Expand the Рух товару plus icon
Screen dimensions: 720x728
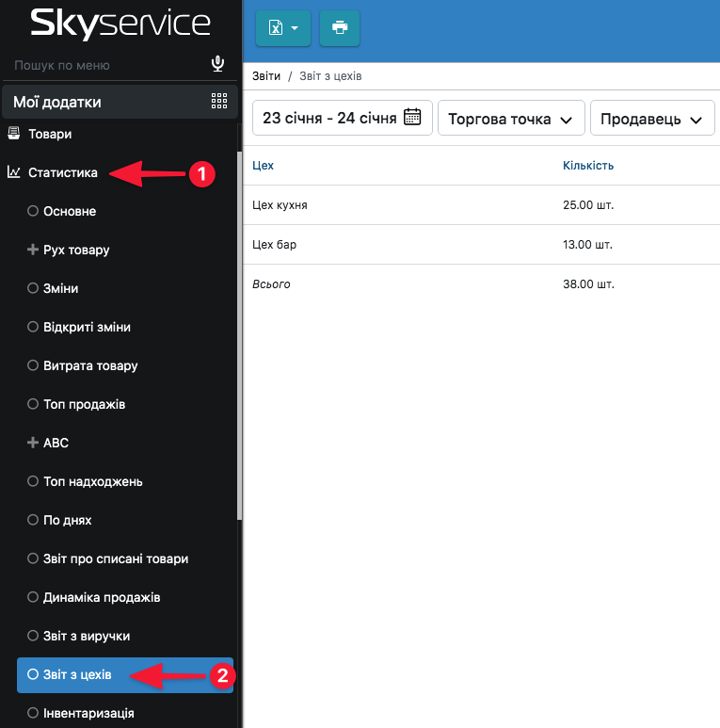[x=33, y=250]
